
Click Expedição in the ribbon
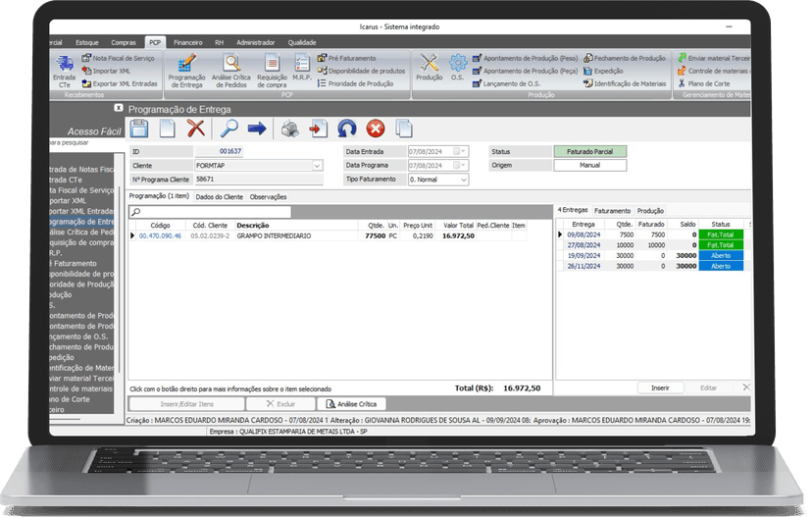click(603, 71)
